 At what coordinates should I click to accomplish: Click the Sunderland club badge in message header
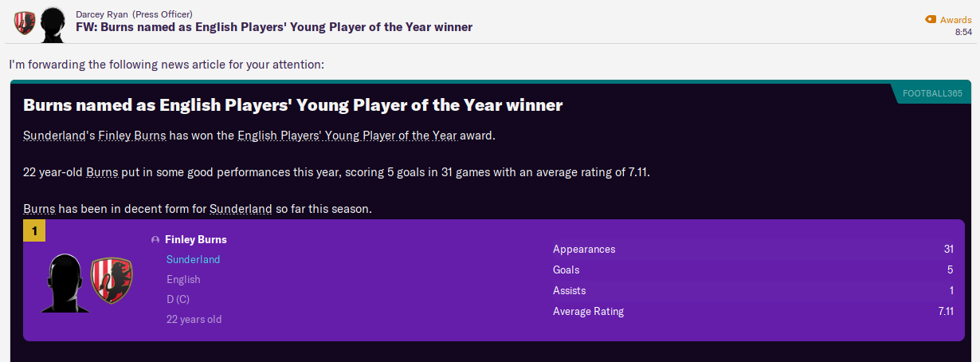24,23
